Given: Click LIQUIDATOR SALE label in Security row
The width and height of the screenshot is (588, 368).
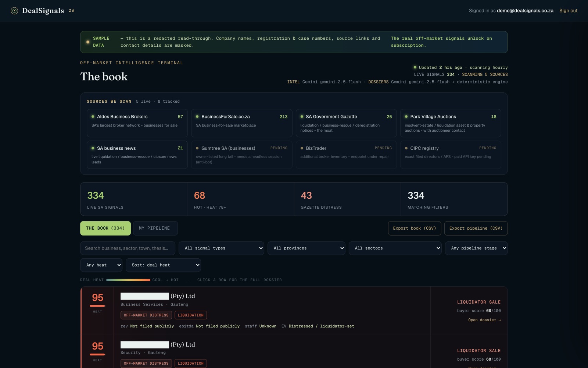Looking at the screenshot, I should tap(479, 351).
